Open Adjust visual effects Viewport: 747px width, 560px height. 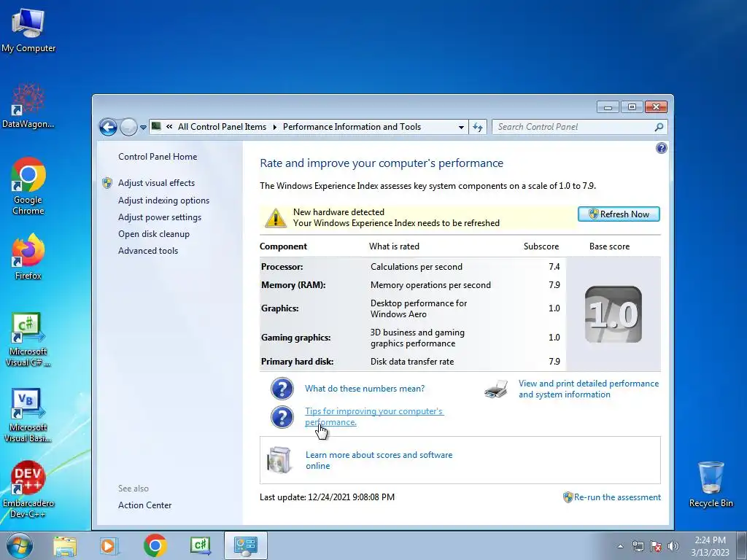coord(156,183)
